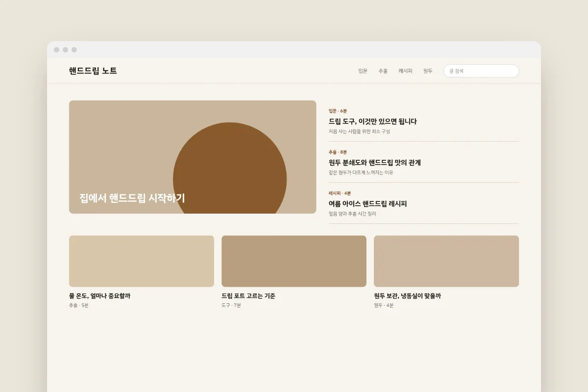
Task: Open the 핸드드립 노트 site title
Action: 93,71
